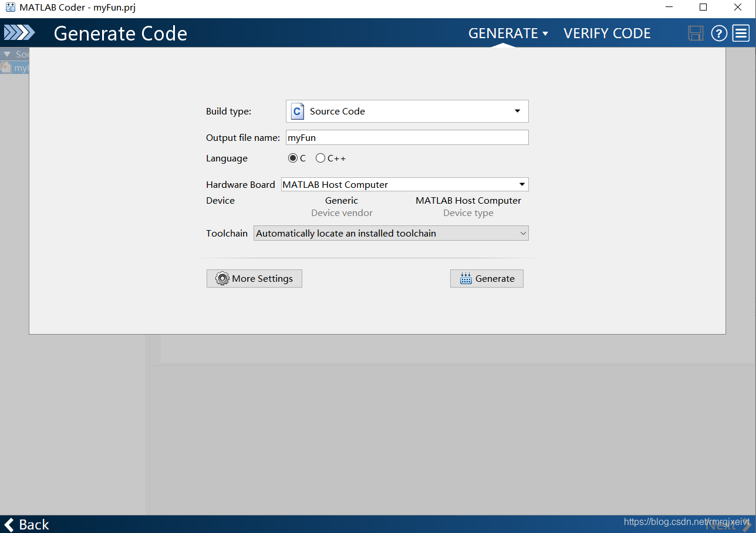
Task: Click the workflow arrows icon in header
Action: [19, 33]
